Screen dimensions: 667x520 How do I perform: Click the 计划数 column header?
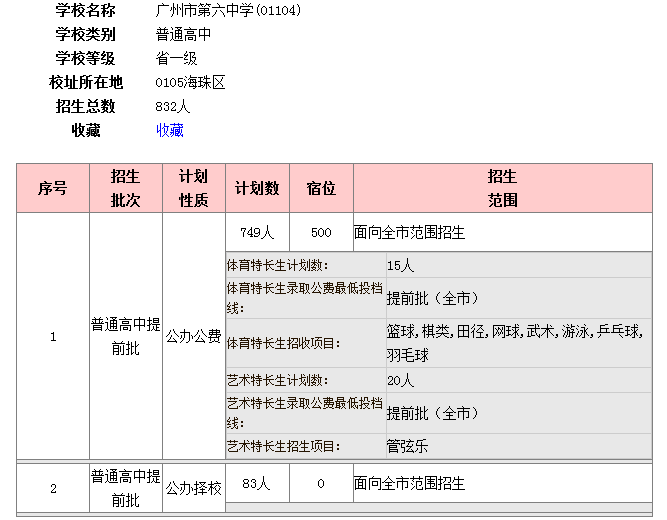[257, 188]
